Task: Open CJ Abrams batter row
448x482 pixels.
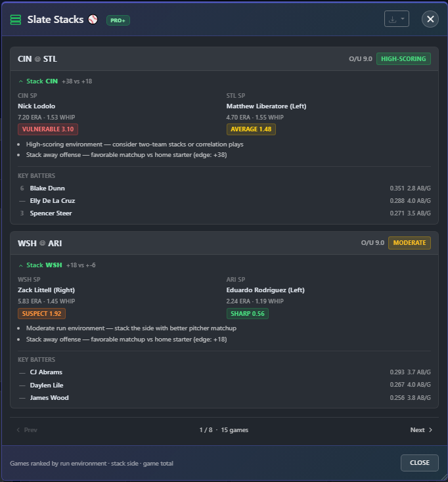Action: click(x=224, y=372)
